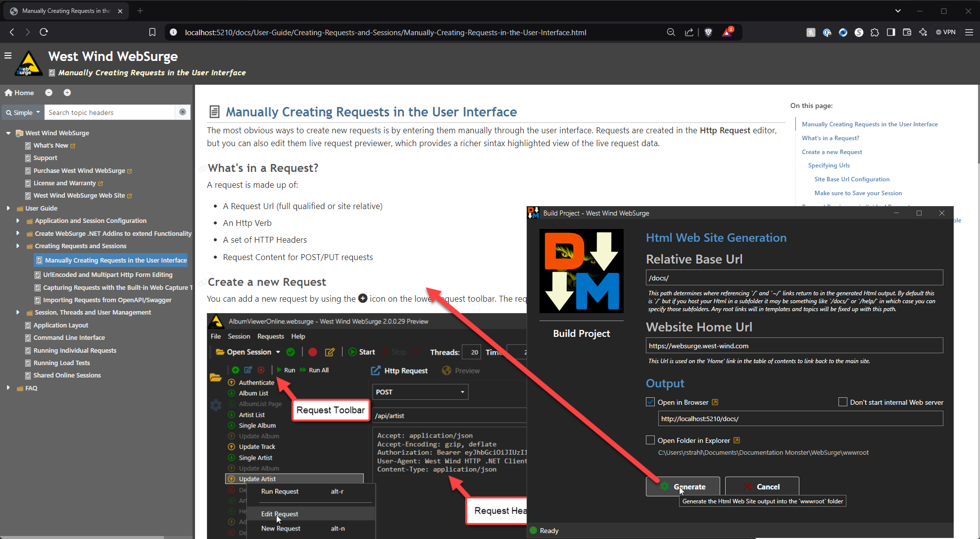Expand Session, Threads and User Management arrow
The width and height of the screenshot is (980, 539).
[18, 312]
